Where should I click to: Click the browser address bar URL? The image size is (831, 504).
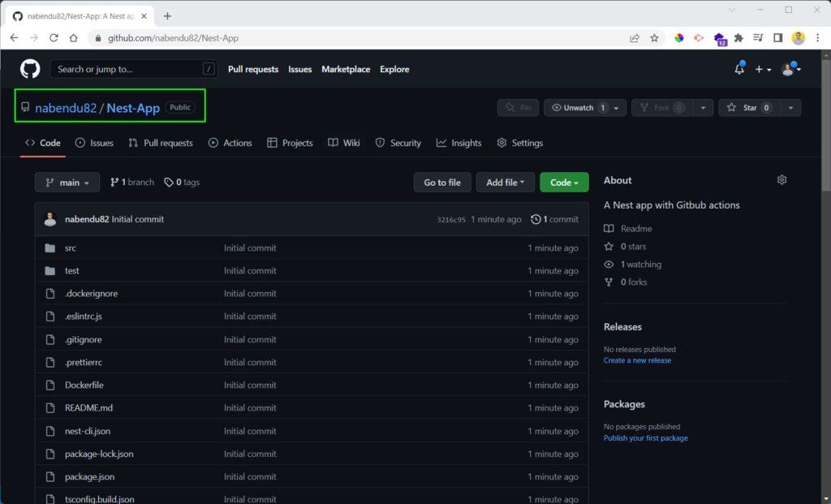[x=173, y=37]
